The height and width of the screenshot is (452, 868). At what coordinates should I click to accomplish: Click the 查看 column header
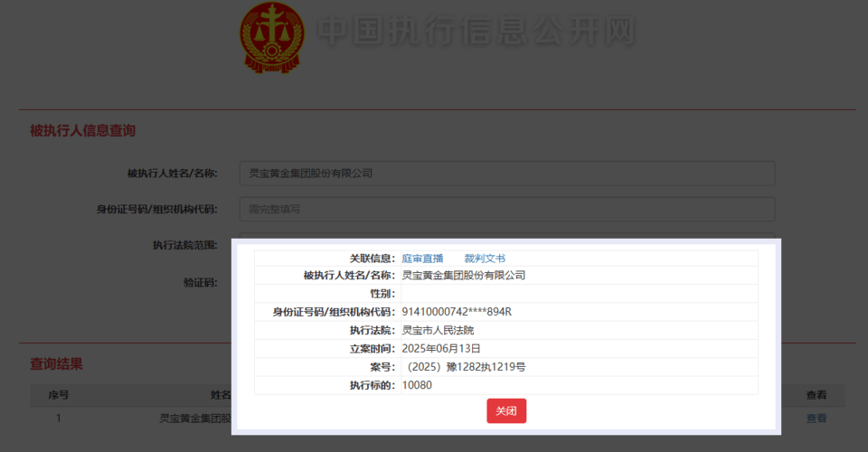pos(816,395)
